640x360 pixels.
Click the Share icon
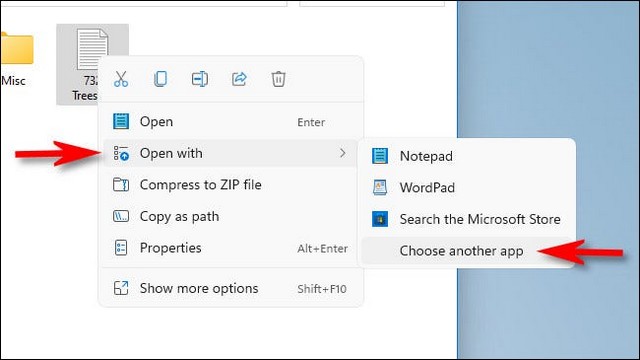239,79
